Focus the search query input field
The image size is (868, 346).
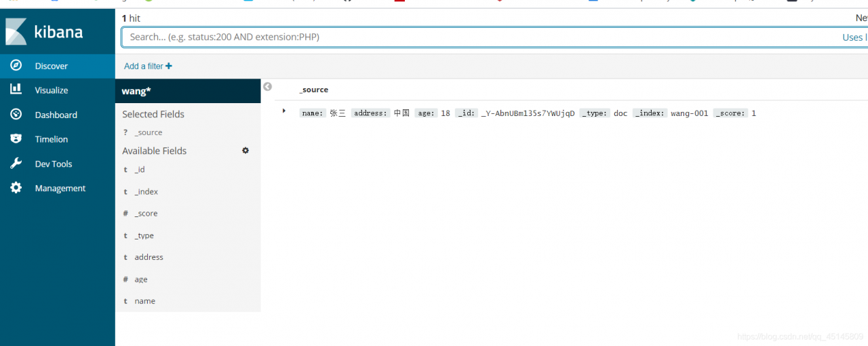tap(494, 37)
